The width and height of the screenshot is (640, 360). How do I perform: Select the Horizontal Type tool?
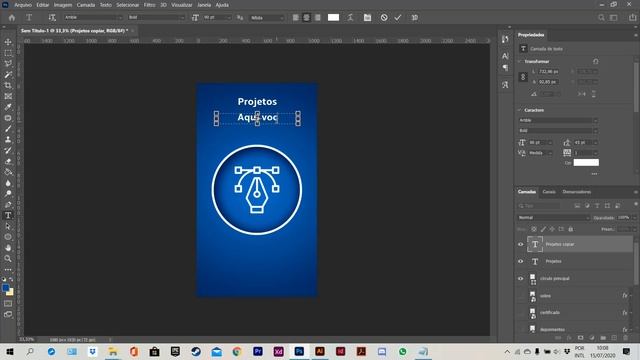click(x=8, y=216)
